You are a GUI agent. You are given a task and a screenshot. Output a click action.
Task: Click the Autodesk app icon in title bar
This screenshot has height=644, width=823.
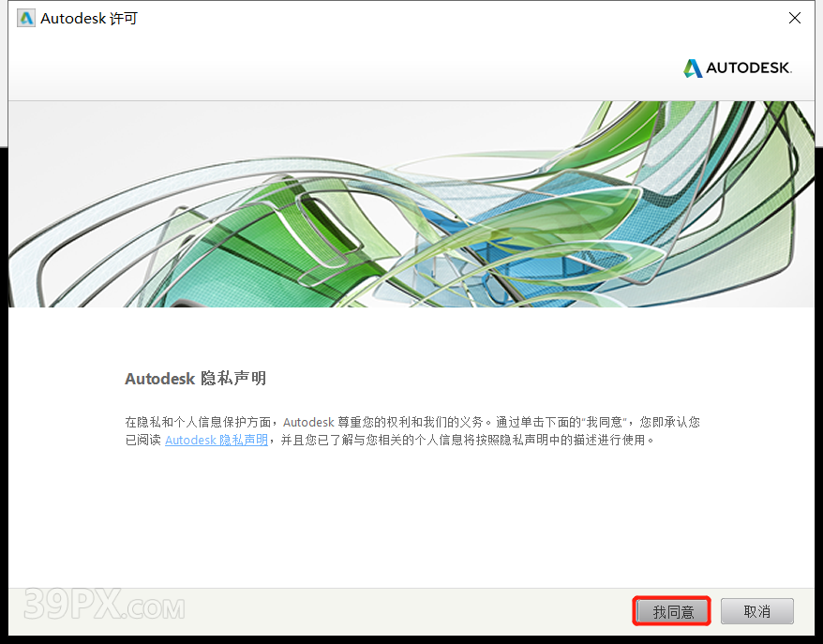click(25, 19)
